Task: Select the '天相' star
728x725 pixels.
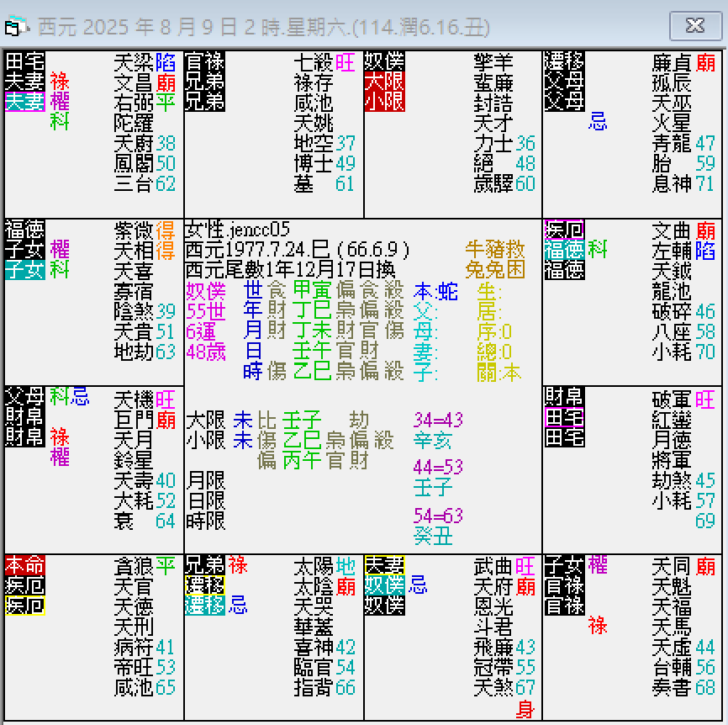Action: point(134,251)
